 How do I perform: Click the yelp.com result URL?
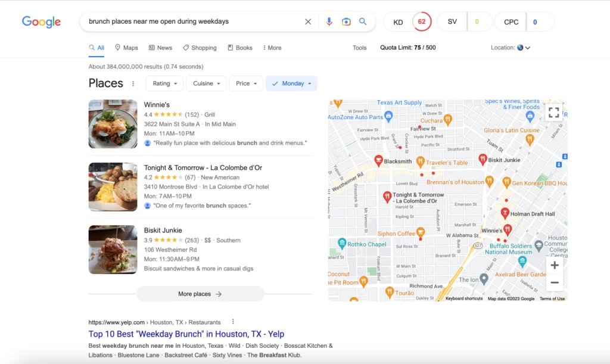(154, 322)
